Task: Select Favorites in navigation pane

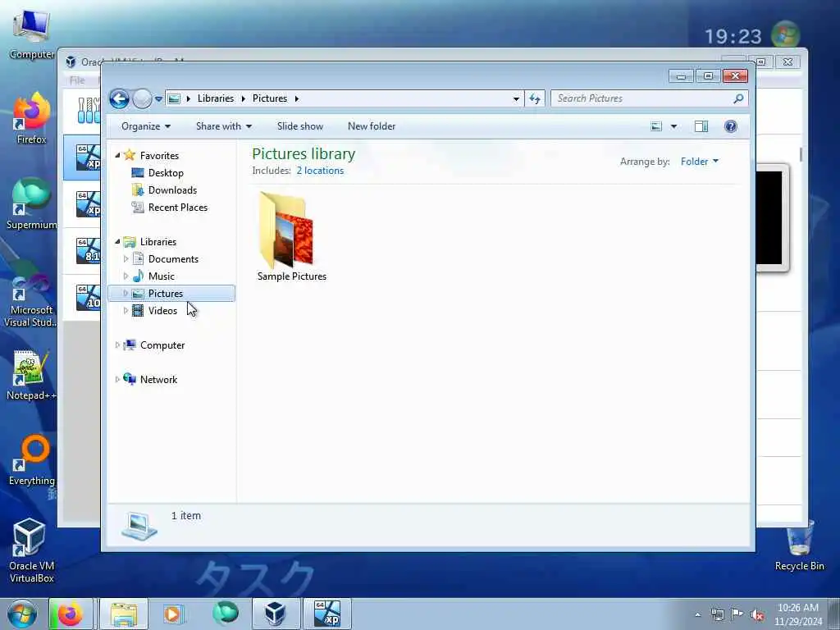Action: pyautogui.click(x=159, y=155)
